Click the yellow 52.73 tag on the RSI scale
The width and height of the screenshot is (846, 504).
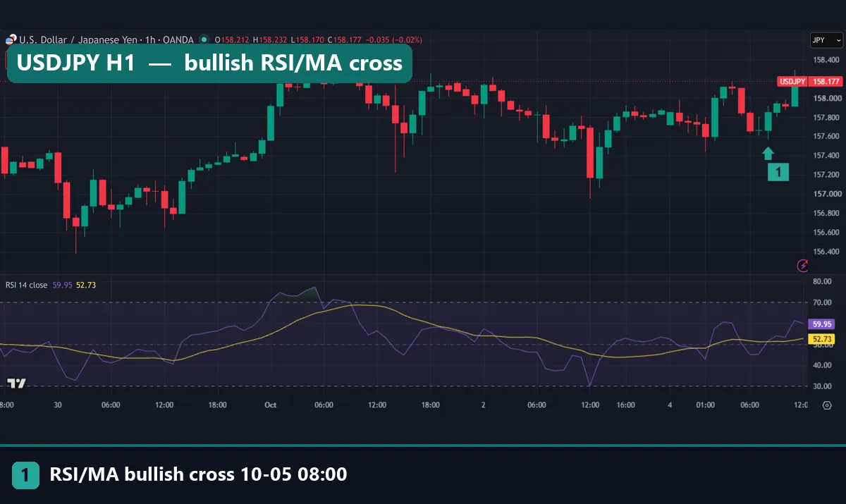pyautogui.click(x=822, y=339)
